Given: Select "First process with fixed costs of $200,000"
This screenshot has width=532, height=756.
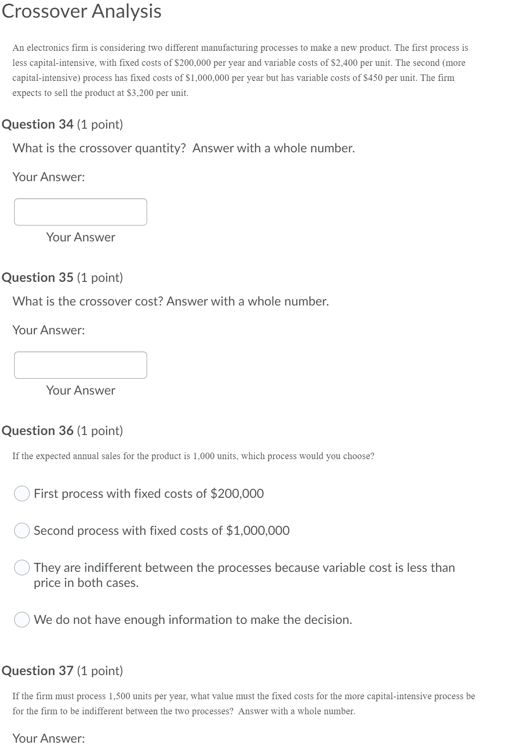Looking at the screenshot, I should point(22,494).
